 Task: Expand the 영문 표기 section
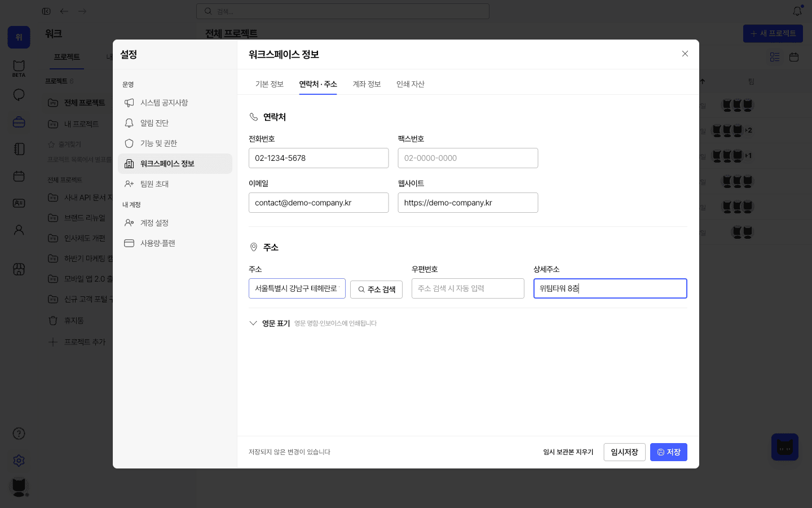(270, 323)
